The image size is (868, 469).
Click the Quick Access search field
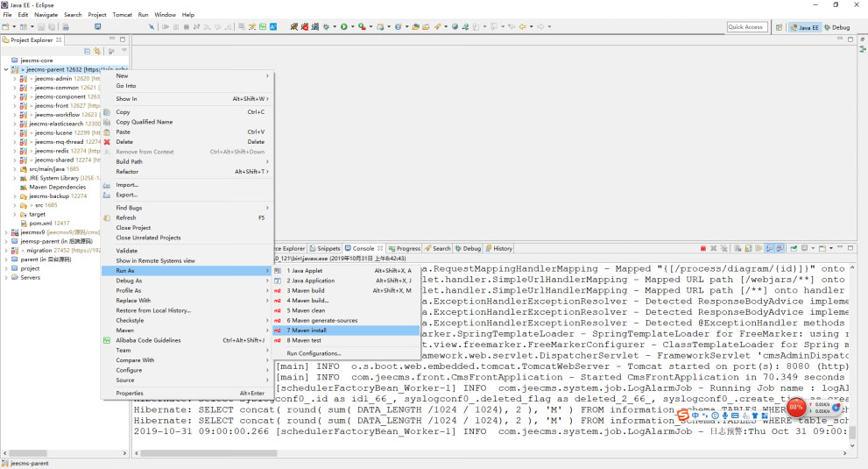click(746, 27)
